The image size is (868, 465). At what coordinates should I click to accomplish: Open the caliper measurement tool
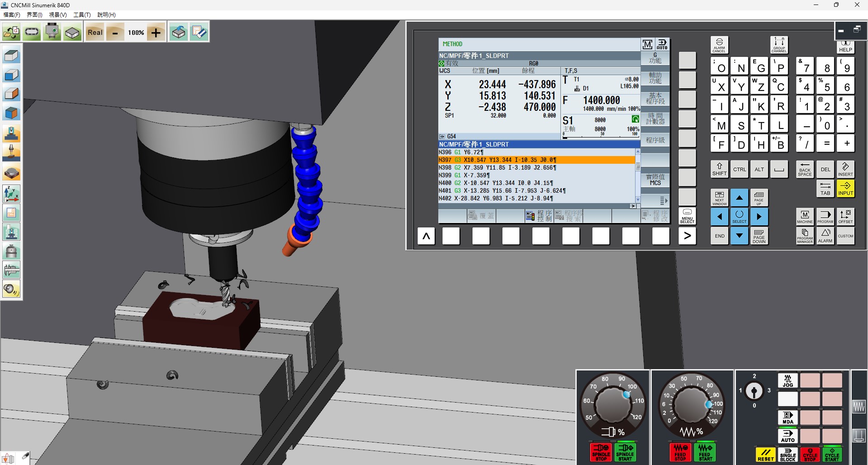11,270
